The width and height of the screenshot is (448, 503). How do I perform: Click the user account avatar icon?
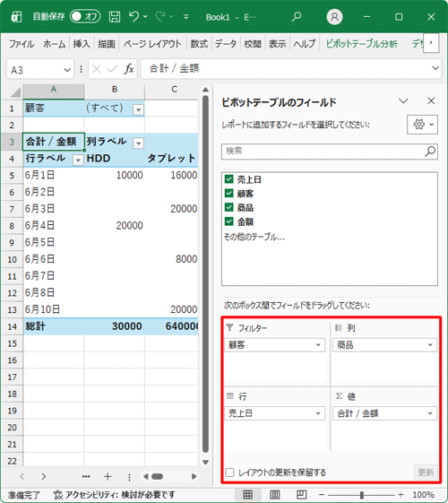(334, 17)
